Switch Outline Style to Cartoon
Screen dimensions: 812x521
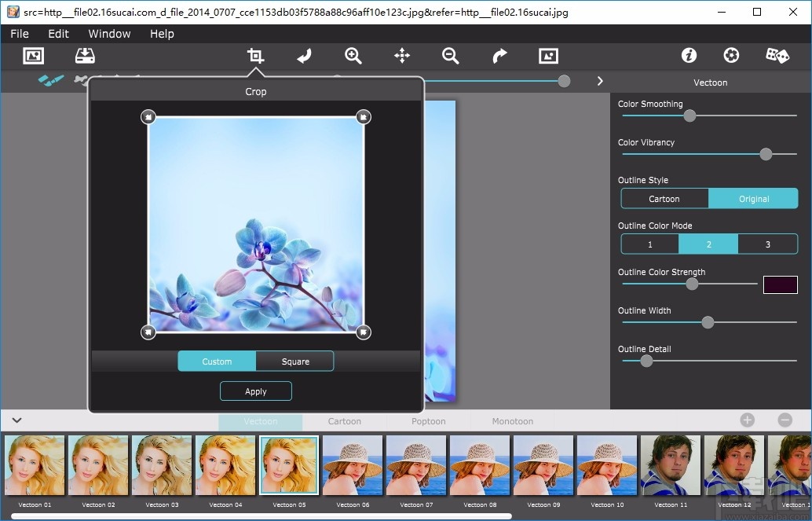click(x=664, y=199)
